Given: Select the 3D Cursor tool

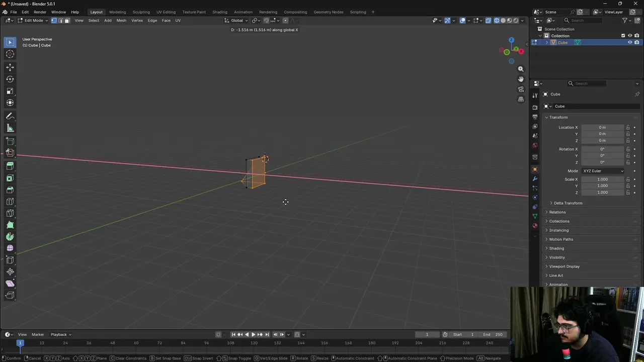Looking at the screenshot, I should click(10, 54).
